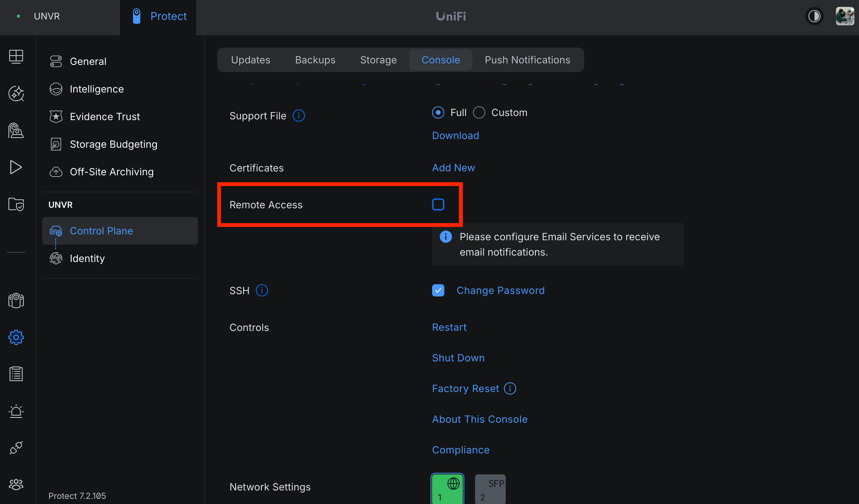Open the protected folder archive icon
This screenshot has width=859, height=504.
(16, 204)
